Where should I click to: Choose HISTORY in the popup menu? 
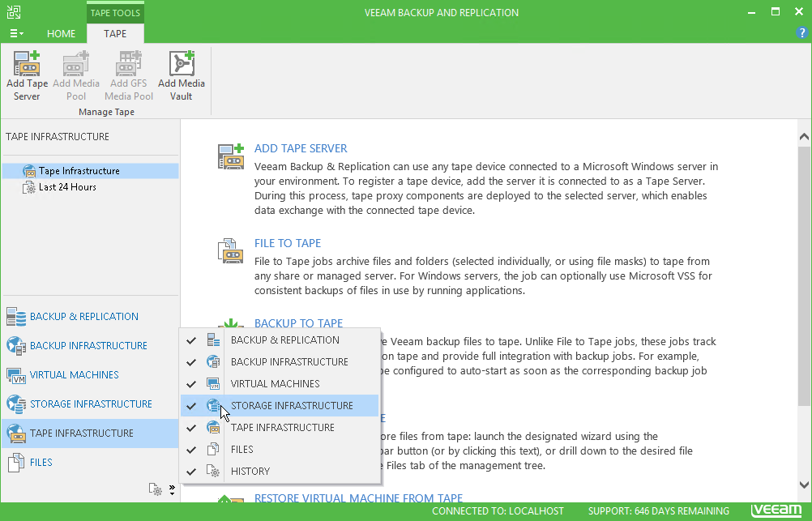click(280, 472)
